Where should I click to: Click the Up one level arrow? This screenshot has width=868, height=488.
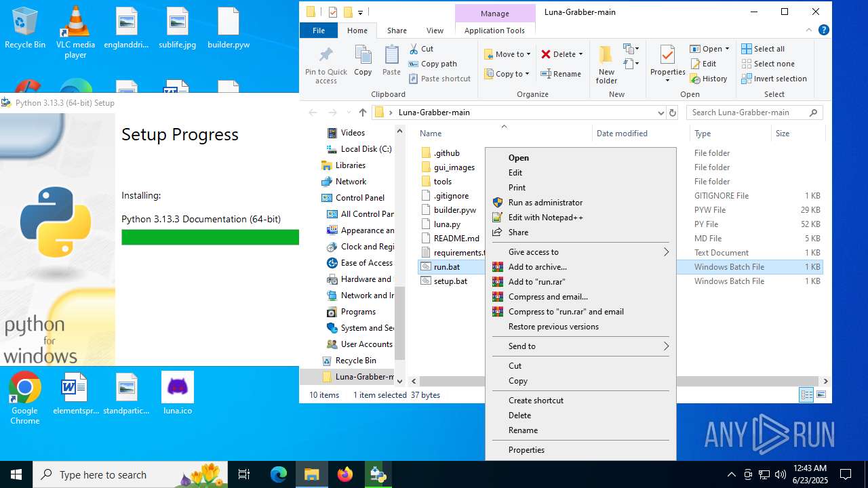[x=363, y=113]
